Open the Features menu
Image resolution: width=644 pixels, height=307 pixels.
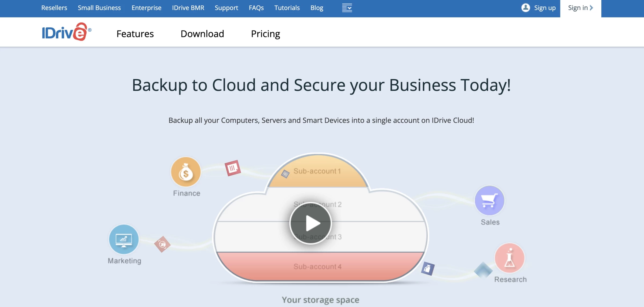(135, 34)
